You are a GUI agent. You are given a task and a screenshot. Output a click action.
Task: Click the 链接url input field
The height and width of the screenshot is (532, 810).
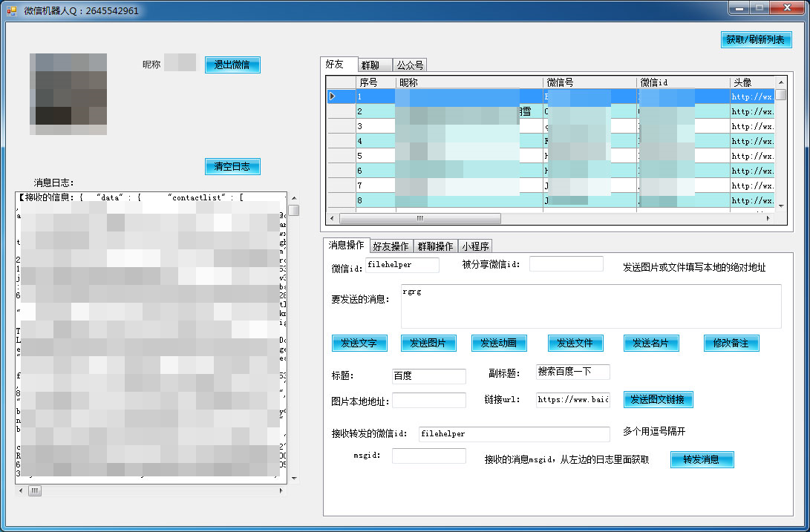(x=572, y=399)
